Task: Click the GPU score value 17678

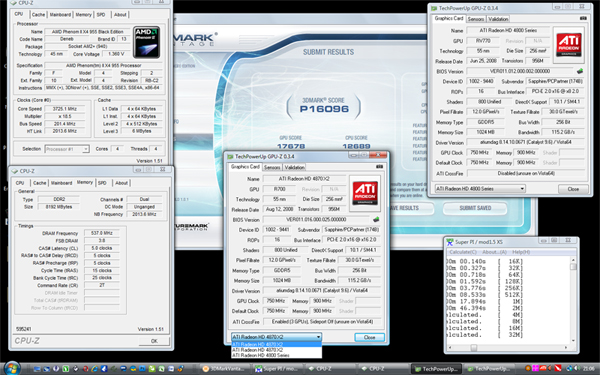Action: click(291, 146)
